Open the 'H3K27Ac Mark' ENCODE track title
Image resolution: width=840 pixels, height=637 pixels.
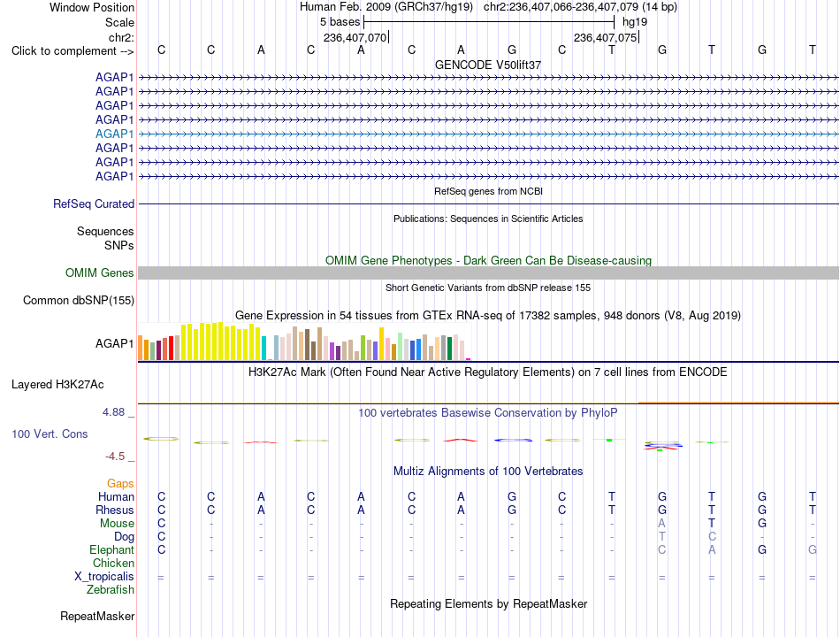tap(488, 372)
